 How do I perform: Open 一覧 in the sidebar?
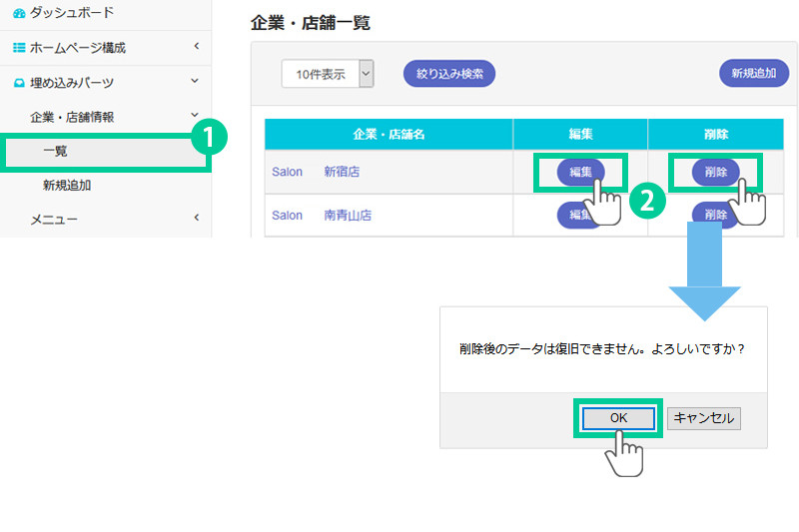56,151
